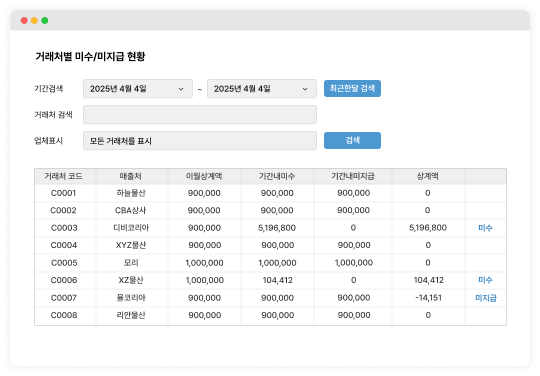Click the 업체표시 label
This screenshot has width=540, height=376.
tap(49, 141)
